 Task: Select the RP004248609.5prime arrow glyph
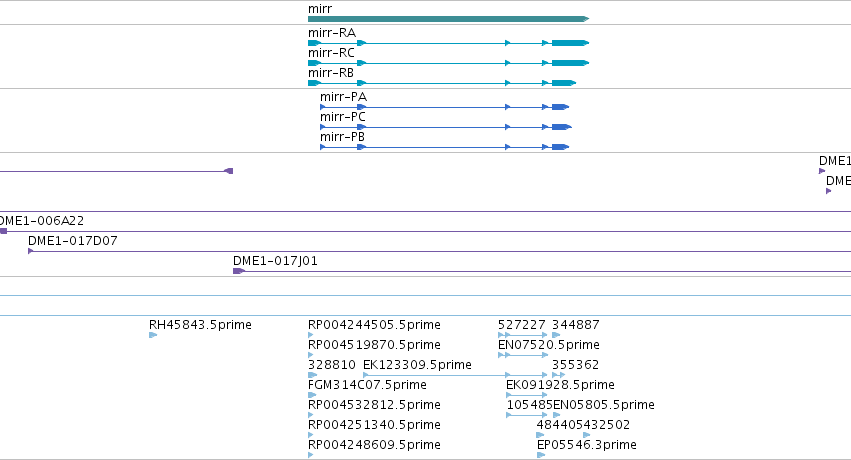(310, 455)
